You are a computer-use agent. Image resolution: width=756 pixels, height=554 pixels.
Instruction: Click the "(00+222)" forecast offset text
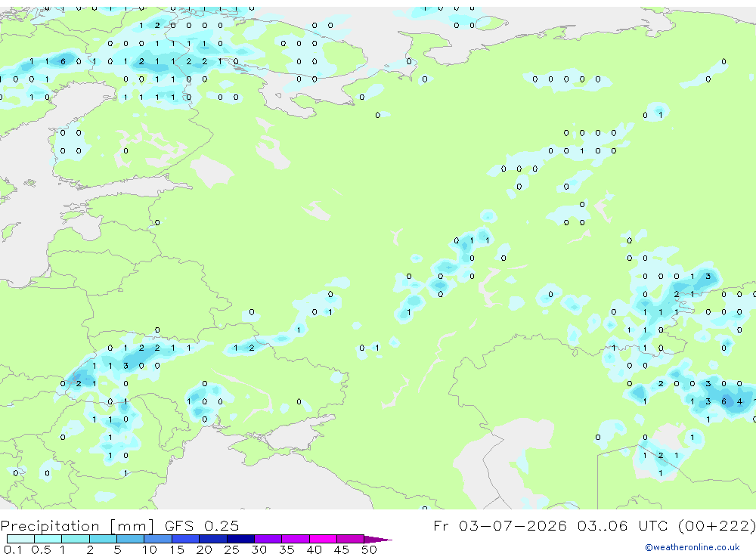pos(716,525)
